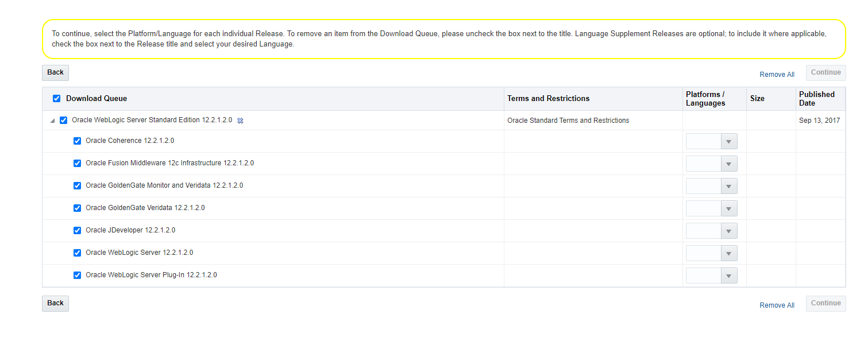Click the top Remove All link
868x349 pixels.
click(777, 75)
